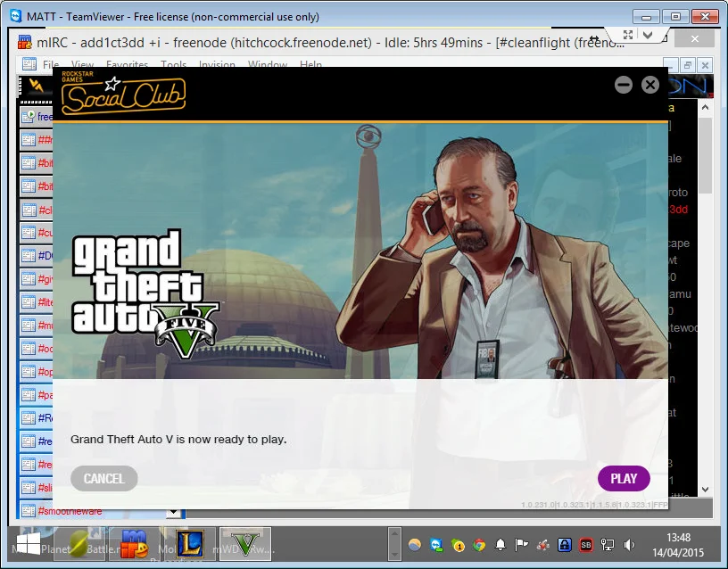Click the version string '1.0.231.0|1.0.323.1' text
The width and height of the screenshot is (728, 569).
[x=594, y=505]
